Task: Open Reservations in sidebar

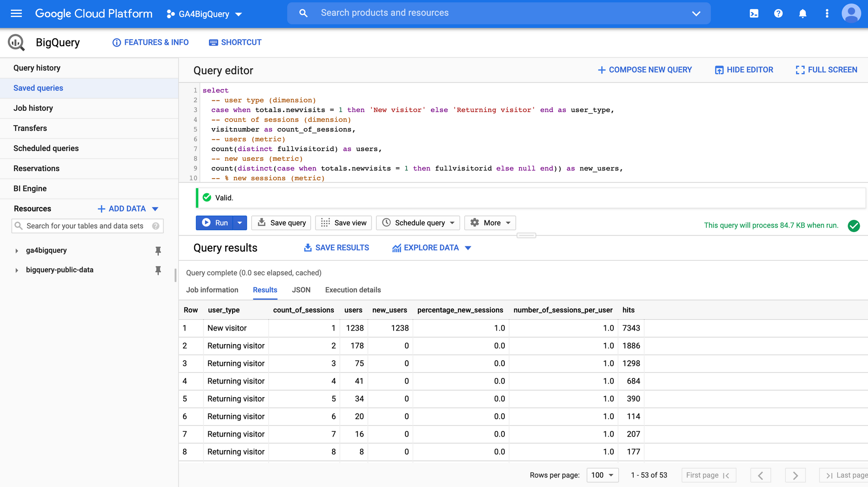Action: click(x=89, y=169)
